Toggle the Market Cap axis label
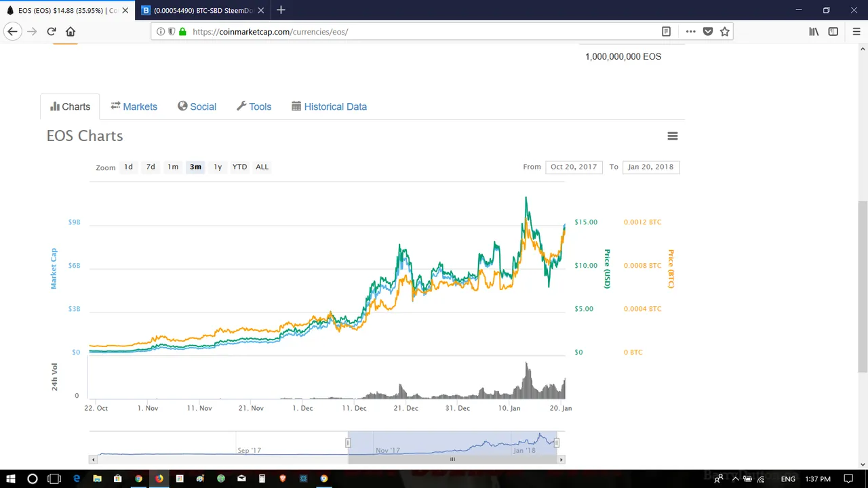Viewport: 868px width, 488px height. 54,268
